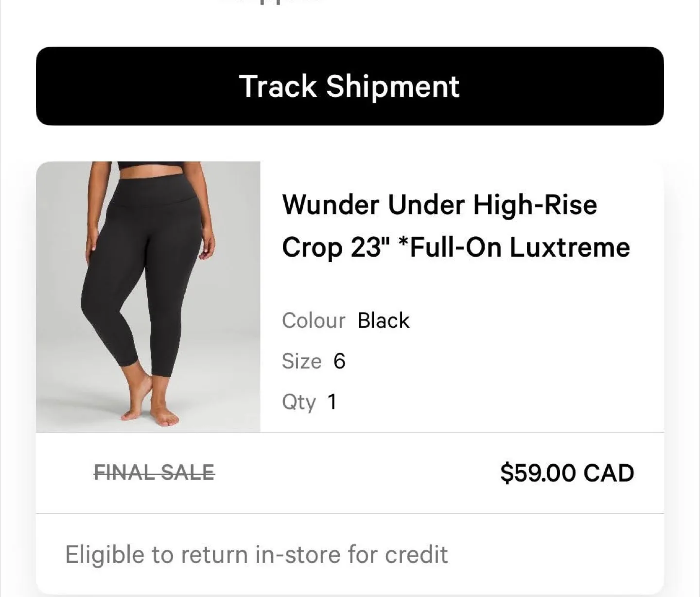700x597 pixels.
Task: Click the CAD currency text
Action: [x=609, y=473]
